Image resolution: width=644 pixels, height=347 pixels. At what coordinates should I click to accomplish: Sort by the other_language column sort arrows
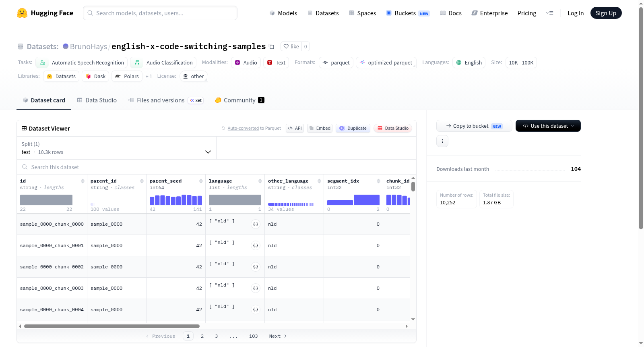point(319,181)
